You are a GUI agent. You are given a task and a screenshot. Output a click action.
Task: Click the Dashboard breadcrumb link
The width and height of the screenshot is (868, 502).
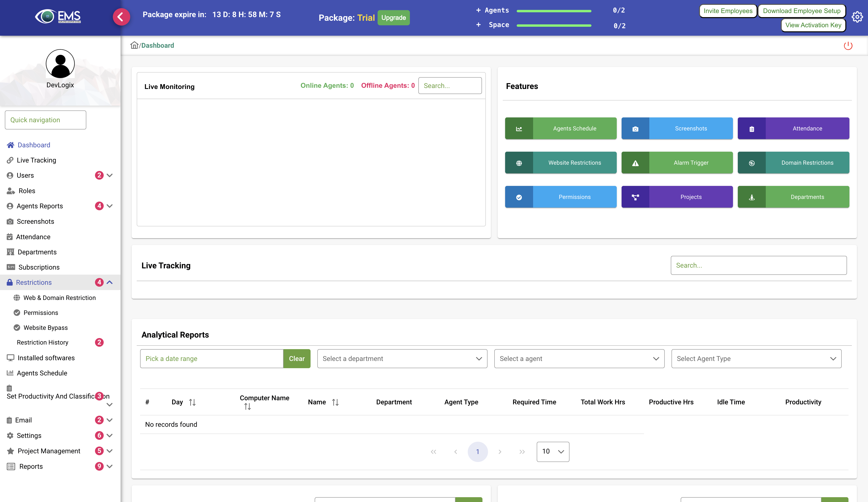157,46
